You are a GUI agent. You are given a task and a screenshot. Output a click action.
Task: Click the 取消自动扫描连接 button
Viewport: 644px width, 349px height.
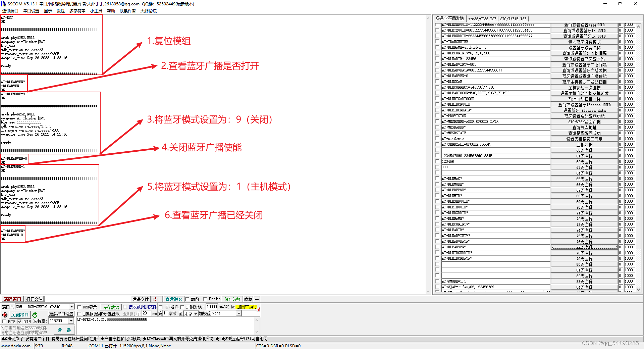click(584, 99)
